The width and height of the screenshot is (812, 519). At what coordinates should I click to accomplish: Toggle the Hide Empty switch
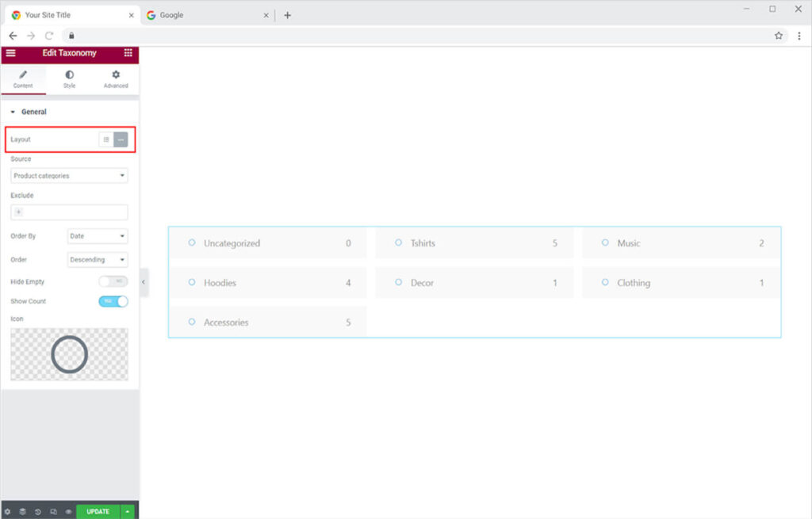pyautogui.click(x=113, y=281)
